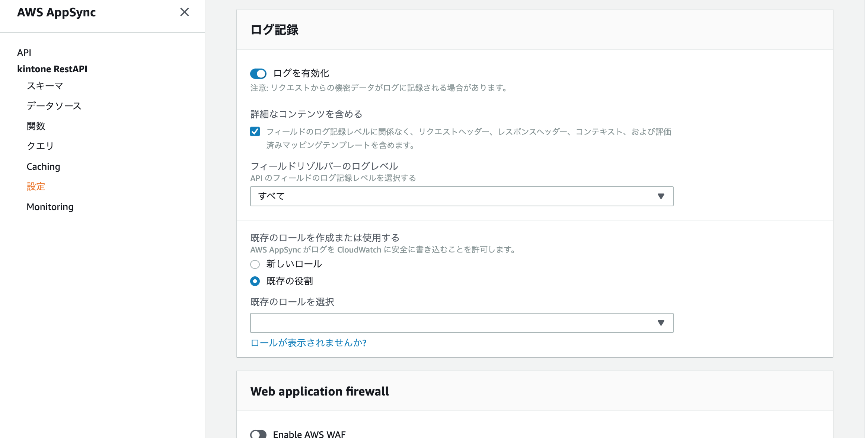Select the 設定 sidebar entry

click(36, 187)
